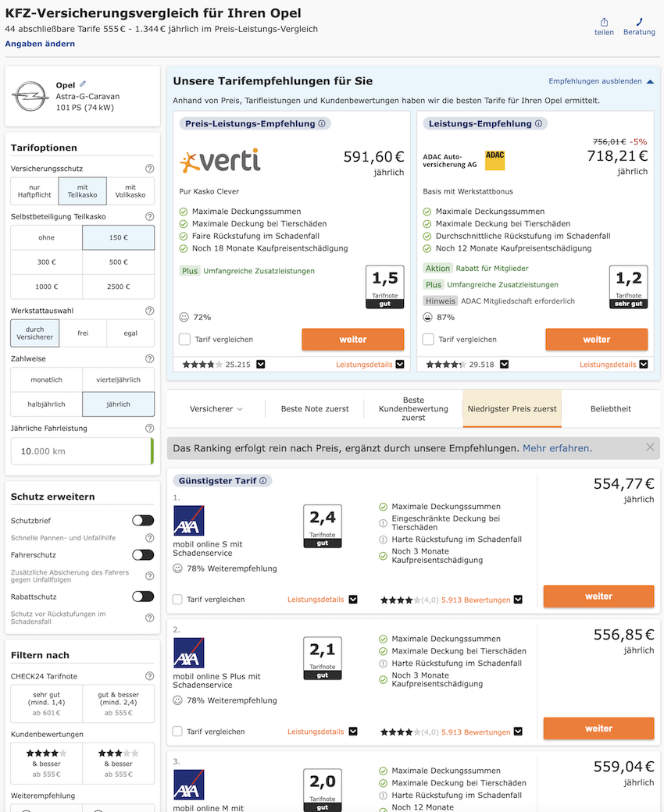Open the help icon next to Versicherungsschutz
The height and width of the screenshot is (812, 664).
pyautogui.click(x=150, y=169)
